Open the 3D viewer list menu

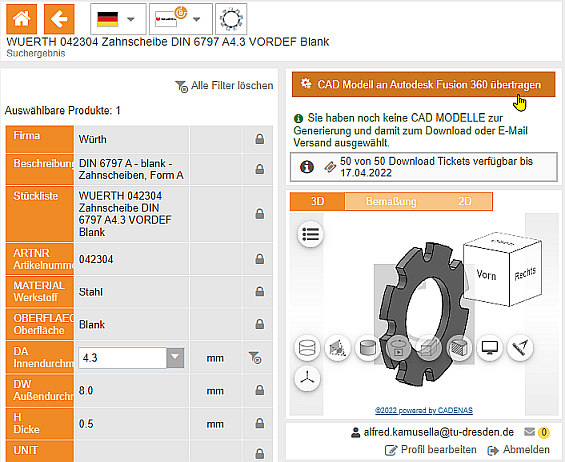[310, 234]
